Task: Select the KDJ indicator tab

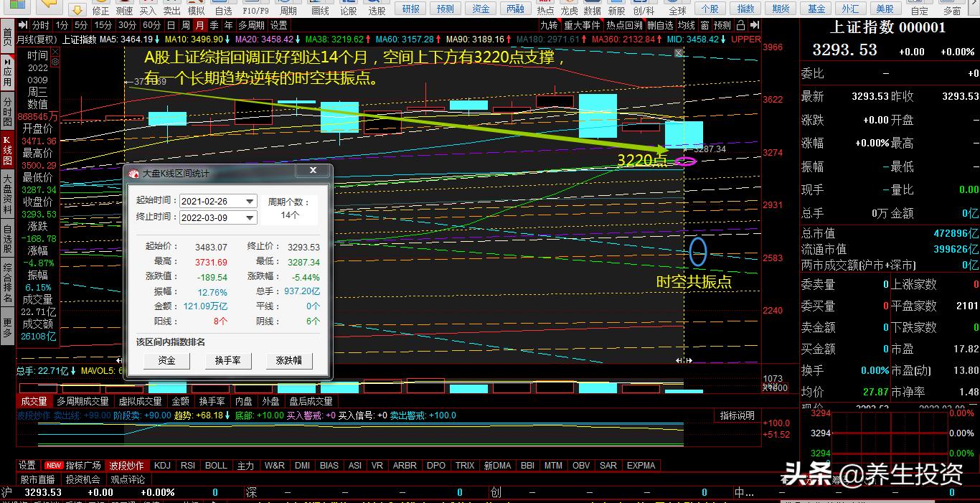Action: [x=162, y=466]
